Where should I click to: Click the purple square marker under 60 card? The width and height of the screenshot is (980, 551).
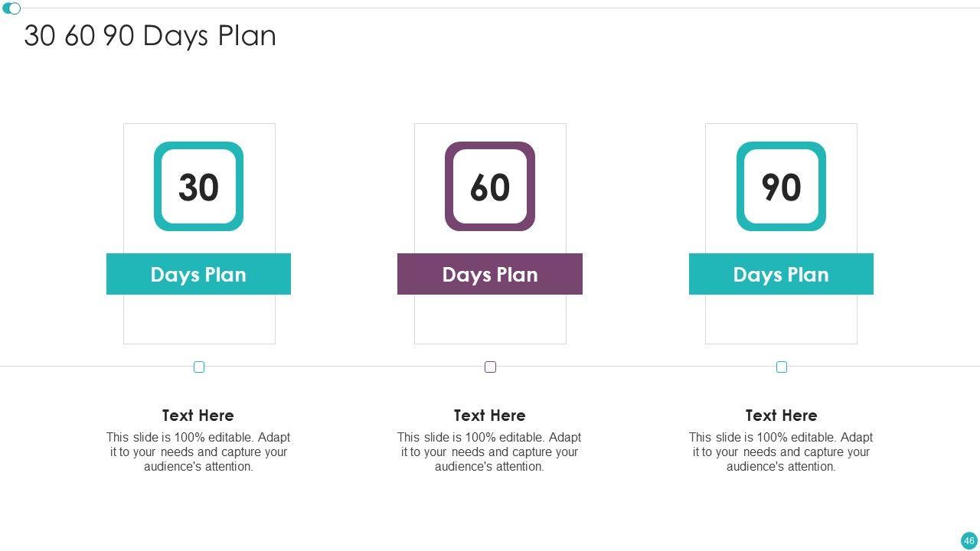491,367
